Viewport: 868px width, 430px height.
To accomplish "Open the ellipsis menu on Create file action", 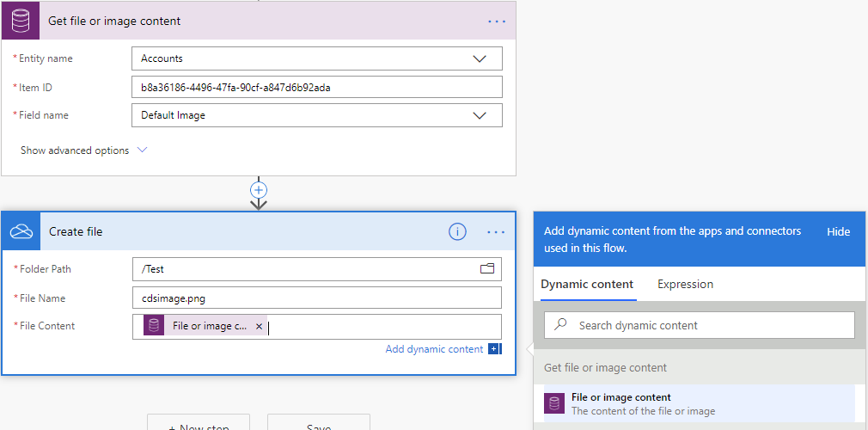I will [496, 231].
